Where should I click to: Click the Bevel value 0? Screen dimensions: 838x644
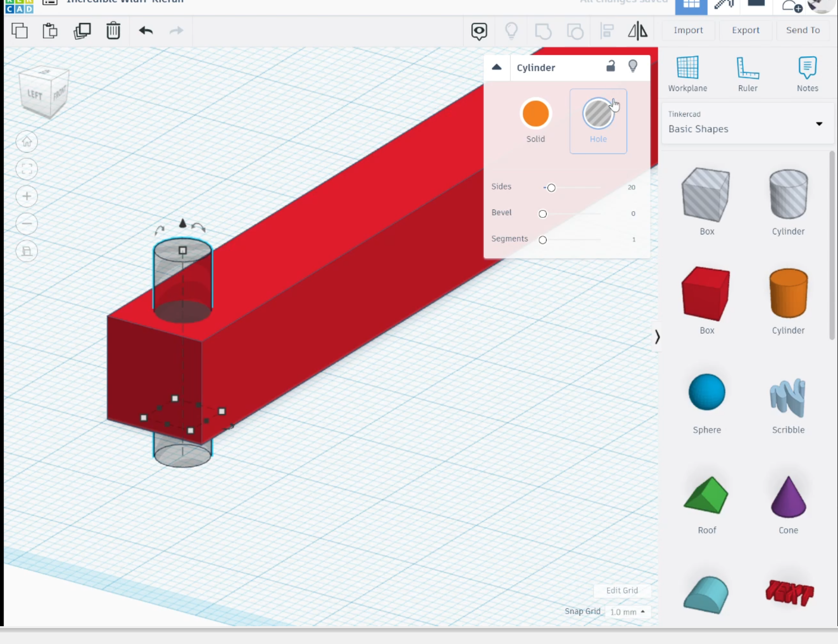point(633,214)
